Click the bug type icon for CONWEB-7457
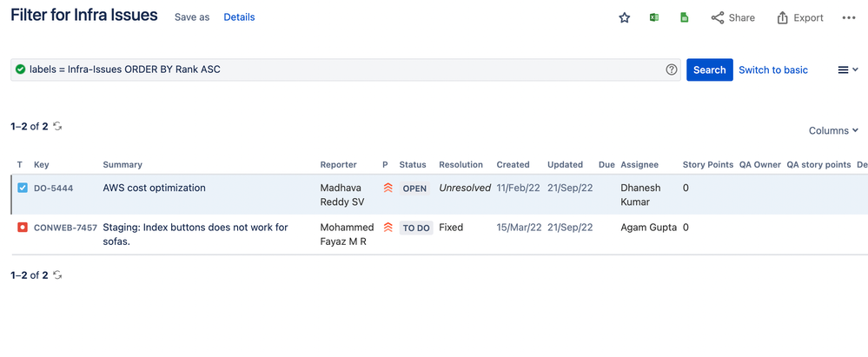 [x=22, y=227]
